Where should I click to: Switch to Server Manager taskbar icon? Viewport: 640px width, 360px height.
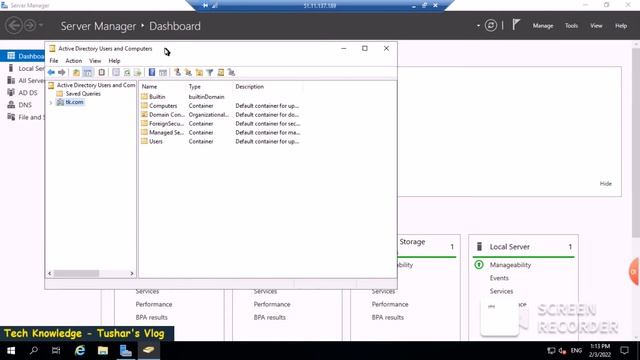(x=125, y=351)
